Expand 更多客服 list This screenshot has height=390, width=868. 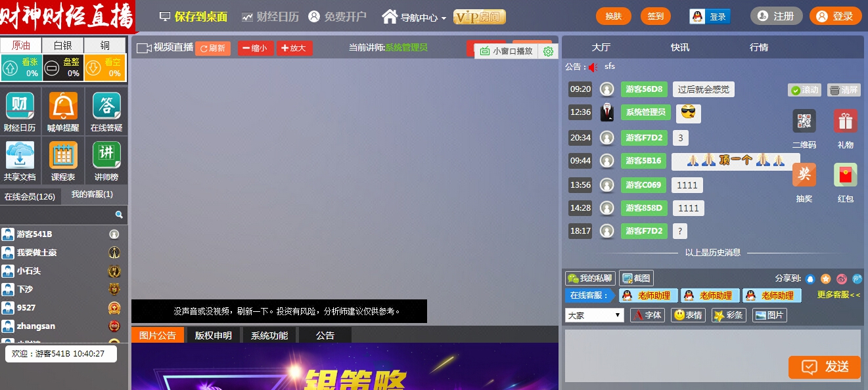pos(838,295)
